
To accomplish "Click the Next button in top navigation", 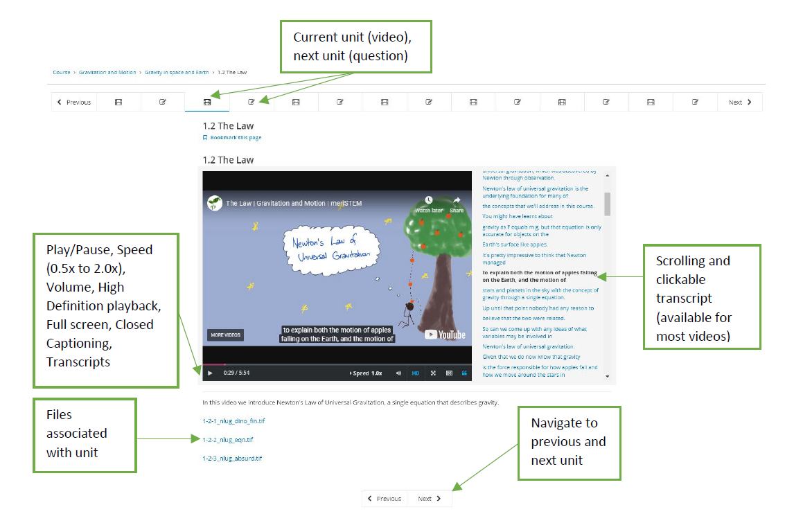I will point(739,102).
